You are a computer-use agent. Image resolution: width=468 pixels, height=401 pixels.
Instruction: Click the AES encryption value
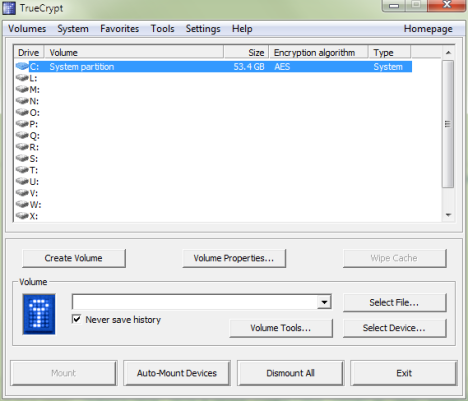[x=282, y=67]
